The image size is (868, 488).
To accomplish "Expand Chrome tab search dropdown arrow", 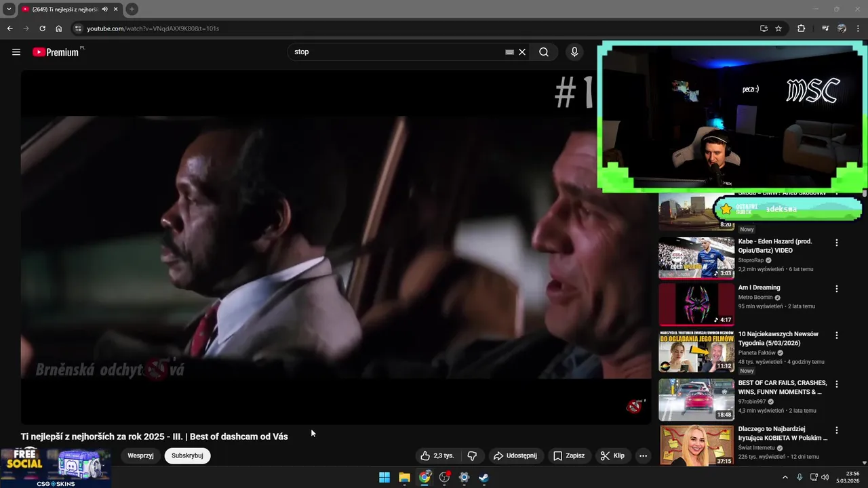I will (9, 9).
